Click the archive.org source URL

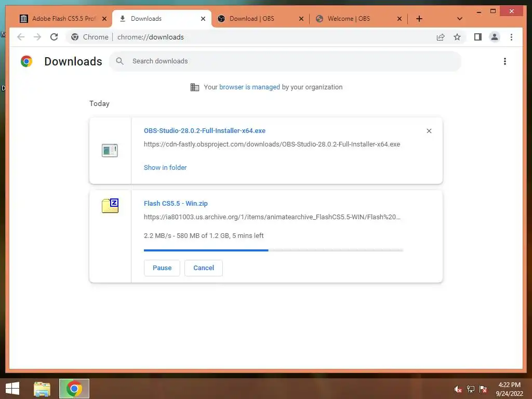pos(272,217)
